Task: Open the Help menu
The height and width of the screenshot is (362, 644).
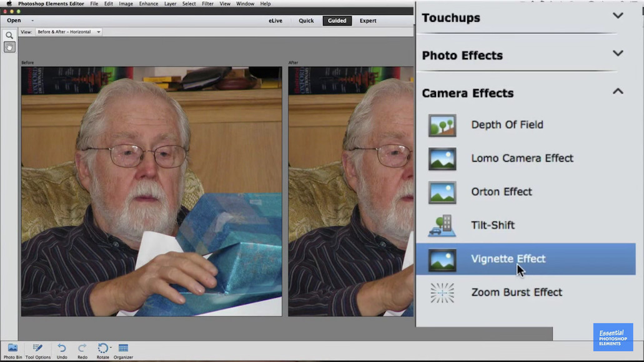Action: point(265,4)
